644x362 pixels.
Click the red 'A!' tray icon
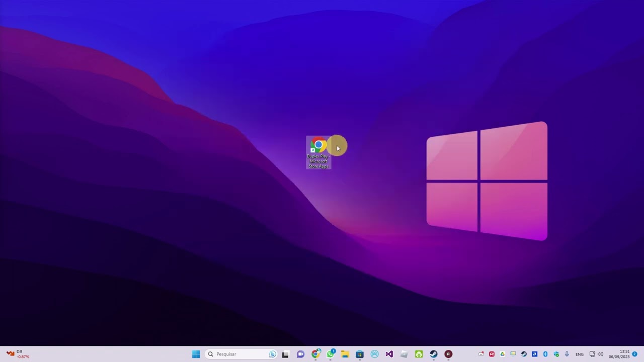coord(492,354)
